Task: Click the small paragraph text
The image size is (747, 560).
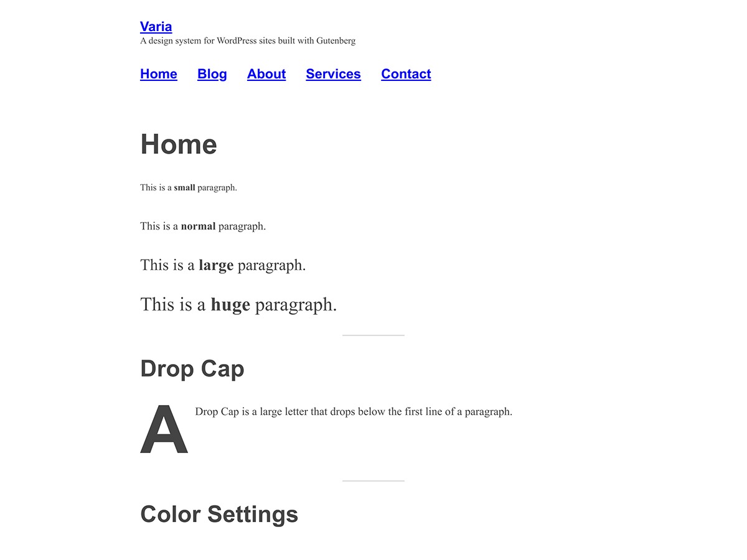Action: coord(188,187)
